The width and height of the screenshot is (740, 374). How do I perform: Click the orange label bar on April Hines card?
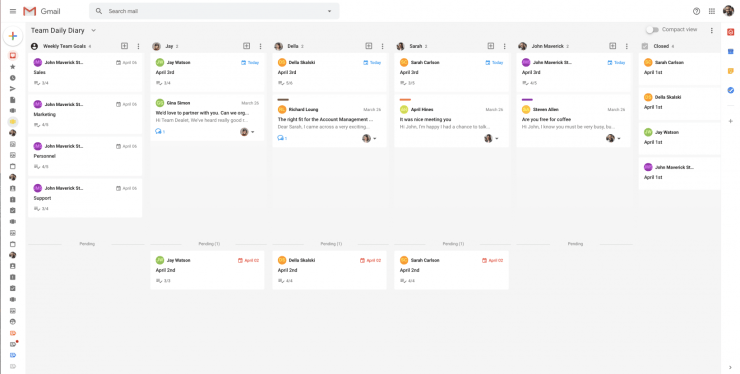(405, 100)
